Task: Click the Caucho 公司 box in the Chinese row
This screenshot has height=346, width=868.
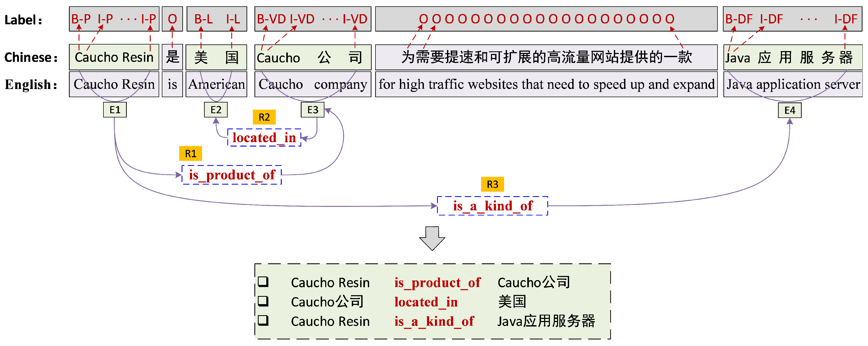Action: [x=313, y=57]
